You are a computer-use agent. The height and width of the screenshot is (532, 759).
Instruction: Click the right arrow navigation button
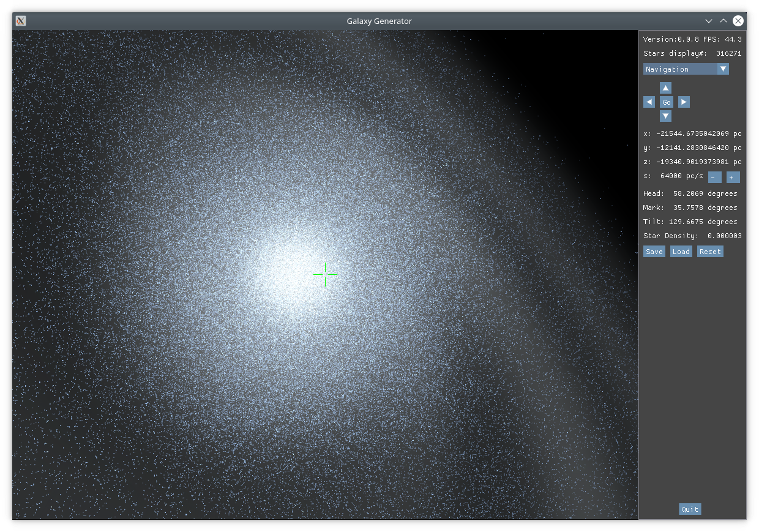[684, 102]
